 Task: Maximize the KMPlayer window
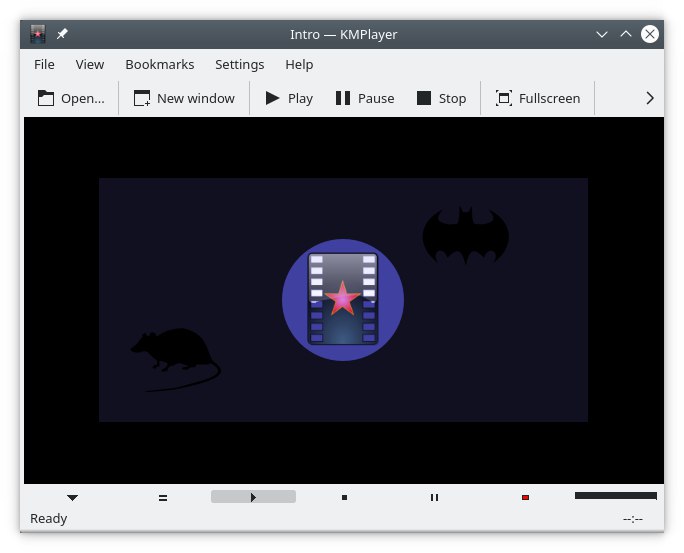point(626,34)
